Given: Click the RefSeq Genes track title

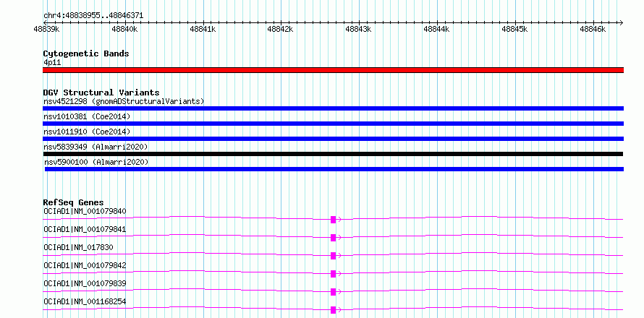Looking at the screenshot, I should click(x=73, y=202).
